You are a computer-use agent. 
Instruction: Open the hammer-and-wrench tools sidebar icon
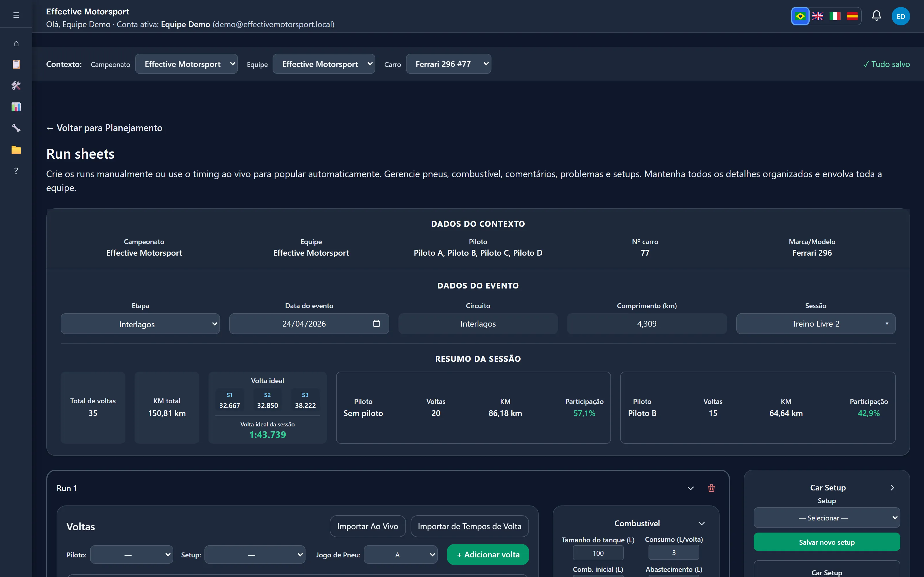click(16, 85)
